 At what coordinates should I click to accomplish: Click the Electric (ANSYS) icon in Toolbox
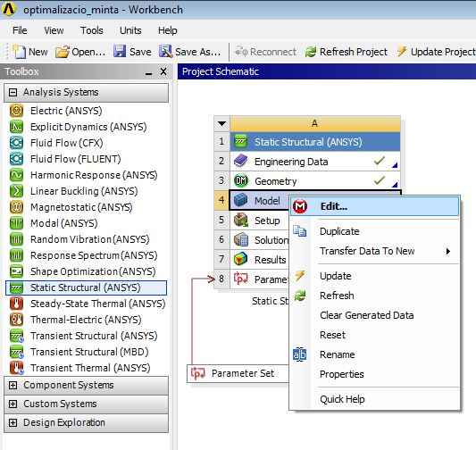point(16,111)
